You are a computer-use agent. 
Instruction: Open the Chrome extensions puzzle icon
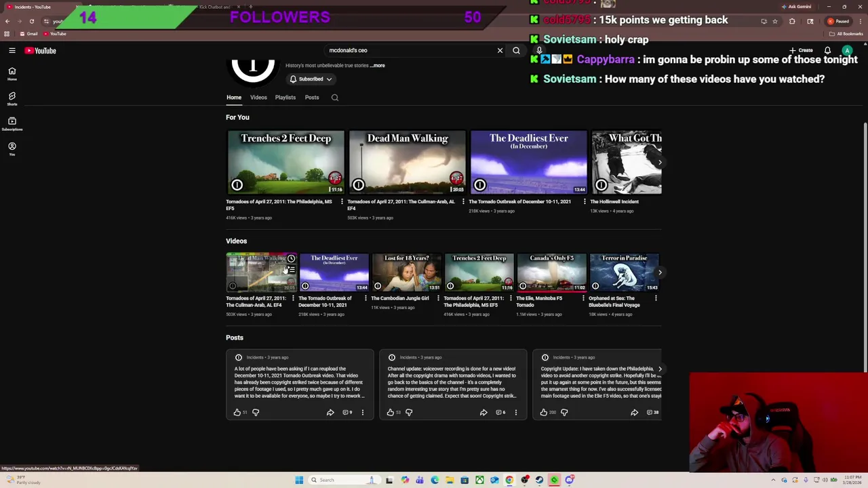pyautogui.click(x=792, y=21)
